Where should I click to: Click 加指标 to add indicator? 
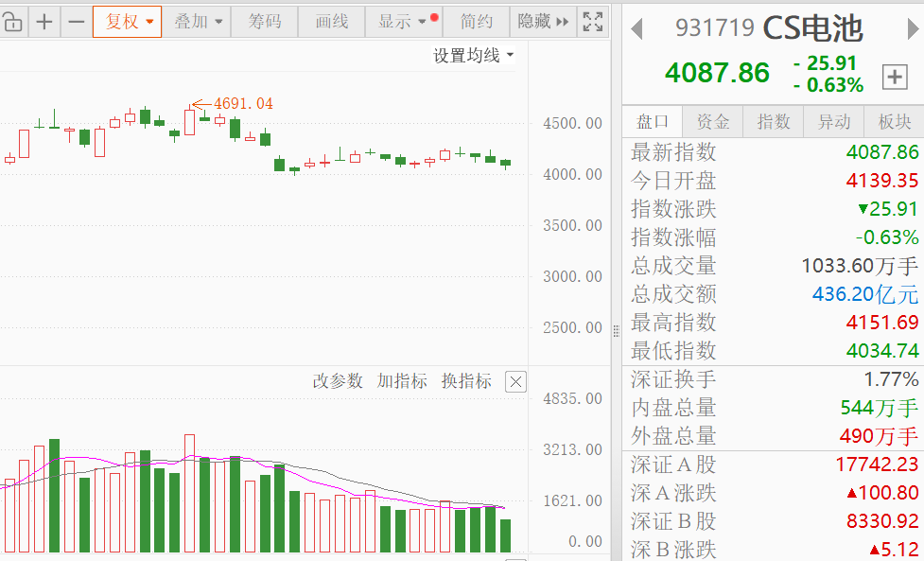click(402, 381)
